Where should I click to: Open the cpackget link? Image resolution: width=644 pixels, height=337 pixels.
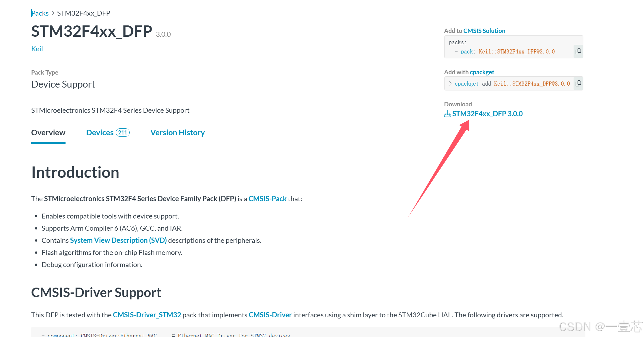click(482, 72)
